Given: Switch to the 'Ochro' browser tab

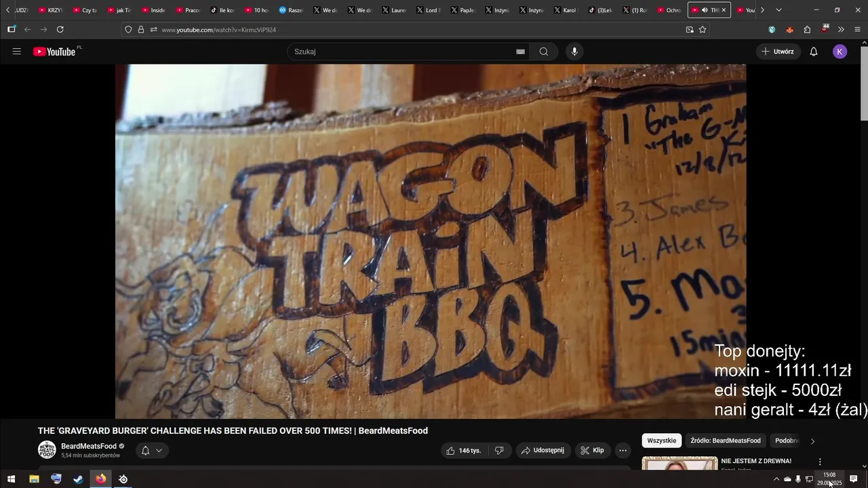Looking at the screenshot, I should tap(668, 10).
